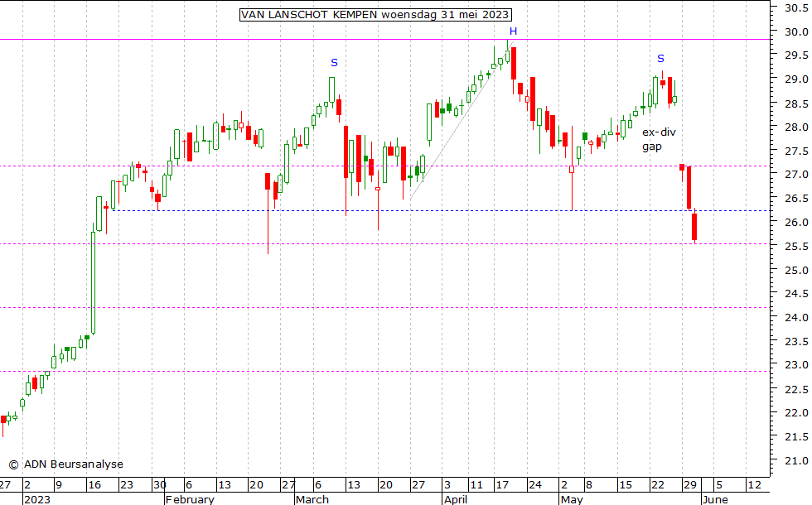The image size is (812, 505).
Task: Select the blue H label at the April peak
Action: pyautogui.click(x=513, y=31)
